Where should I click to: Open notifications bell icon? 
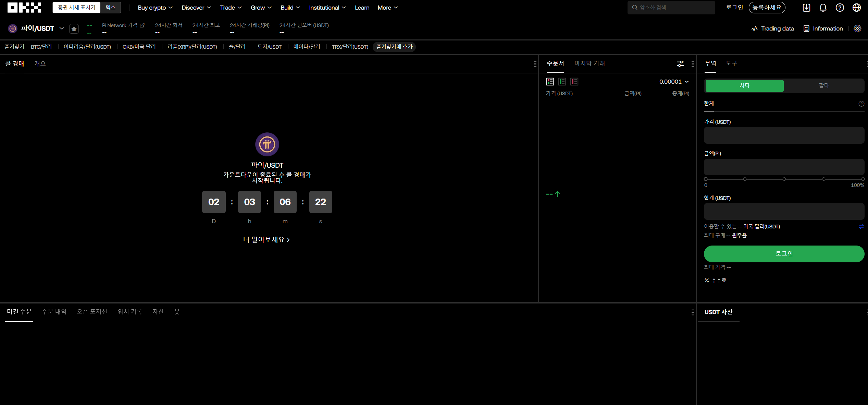823,8
